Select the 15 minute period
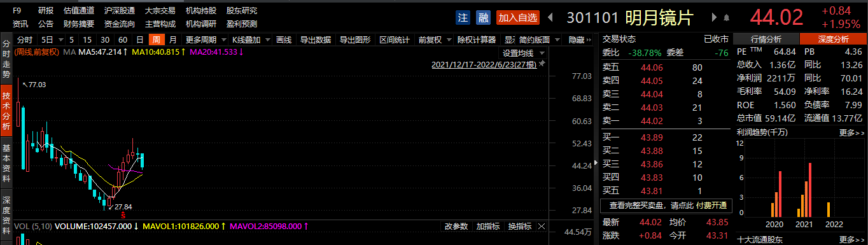868x245 pixels. tap(87, 39)
